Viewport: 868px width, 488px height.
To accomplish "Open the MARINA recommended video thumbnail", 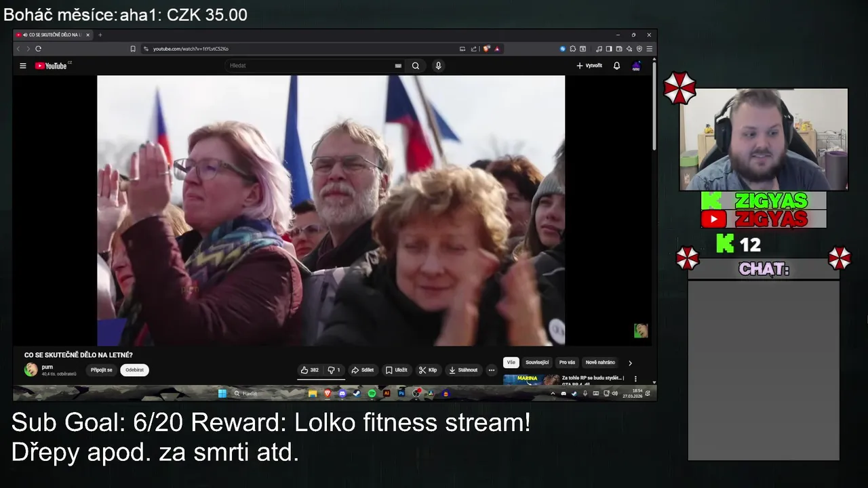I will (x=531, y=380).
